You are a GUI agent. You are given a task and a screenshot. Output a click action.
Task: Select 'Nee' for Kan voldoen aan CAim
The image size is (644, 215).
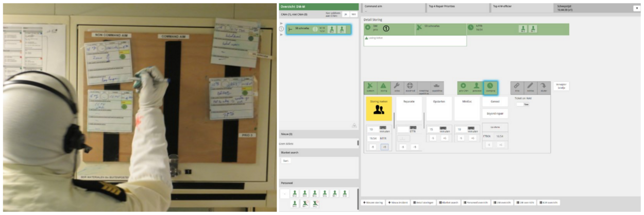353,14
